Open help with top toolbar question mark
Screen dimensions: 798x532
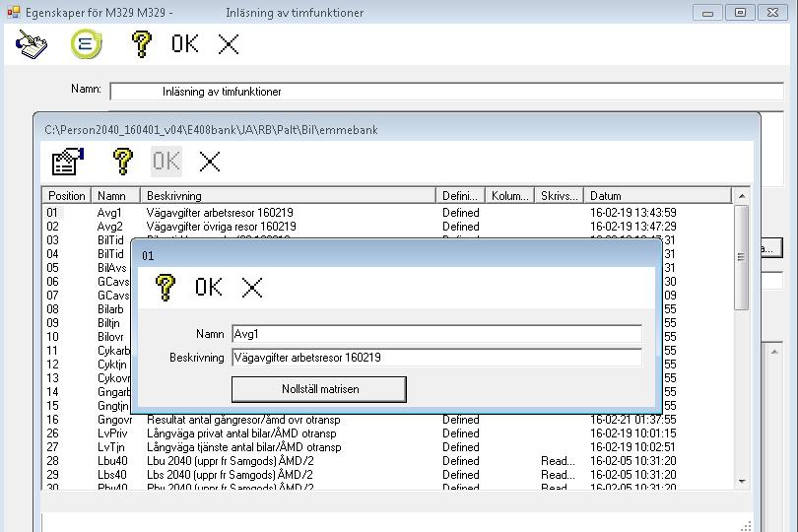coord(142,44)
